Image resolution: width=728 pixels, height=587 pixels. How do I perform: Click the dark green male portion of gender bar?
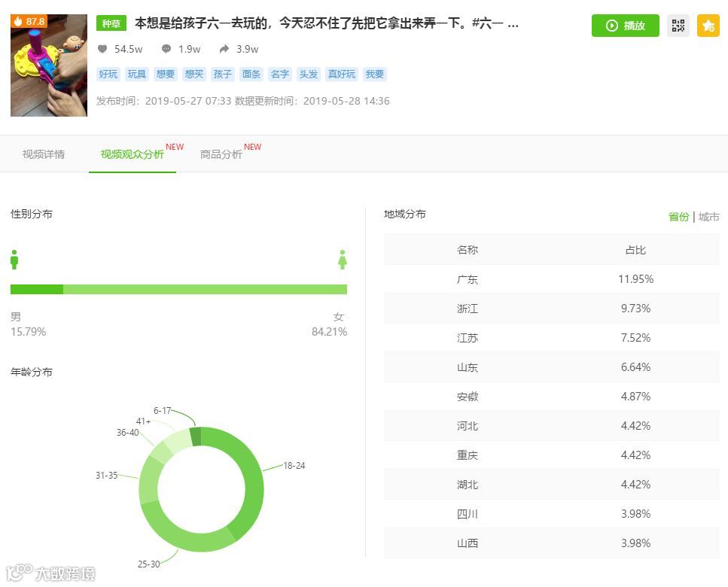coord(37,289)
